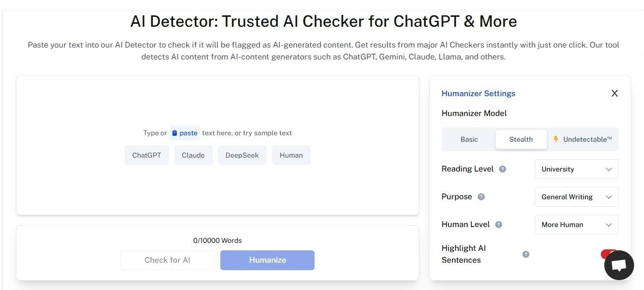Click the paste clipboard icon
The height and width of the screenshot is (290, 644).
pos(174,133)
